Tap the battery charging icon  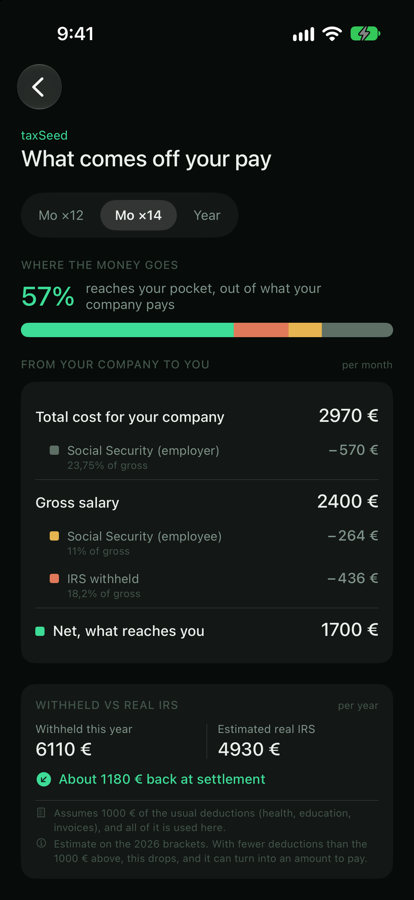pyautogui.click(x=365, y=34)
